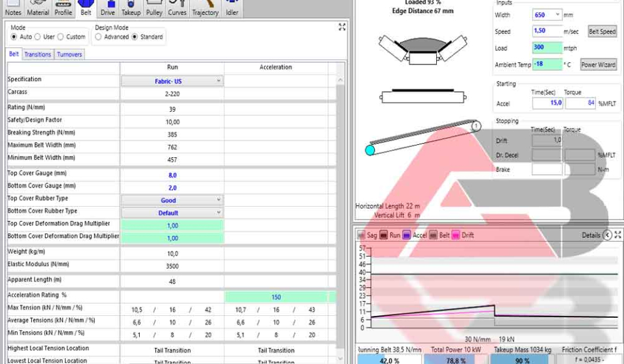Open the Pulley toolbar section
Viewport: 624px width, 364px height.
click(154, 8)
